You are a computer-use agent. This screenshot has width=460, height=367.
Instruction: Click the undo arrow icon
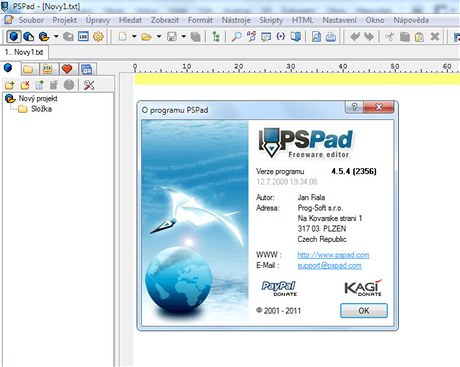355,36
